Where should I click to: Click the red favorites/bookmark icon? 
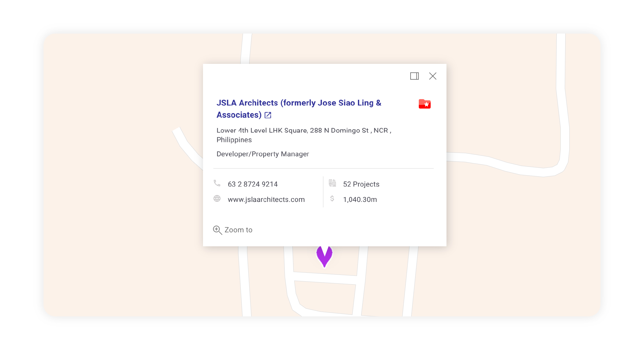[425, 104]
